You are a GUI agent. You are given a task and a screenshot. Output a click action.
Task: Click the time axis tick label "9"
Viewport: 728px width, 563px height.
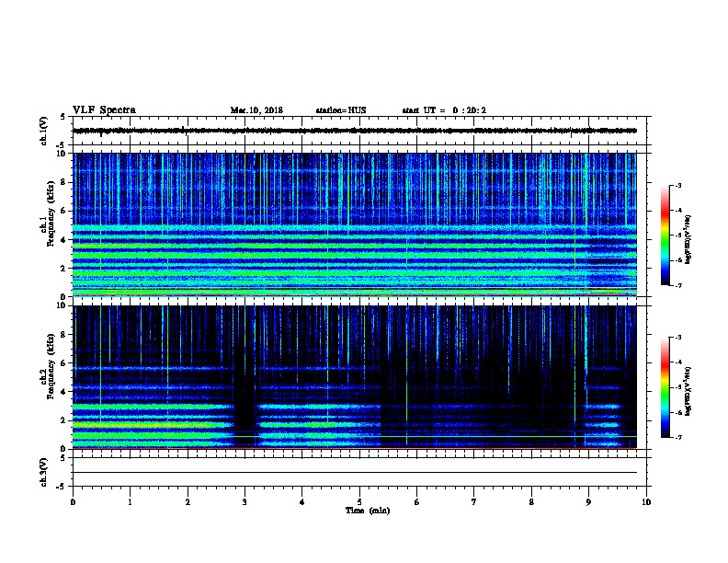pyautogui.click(x=588, y=502)
